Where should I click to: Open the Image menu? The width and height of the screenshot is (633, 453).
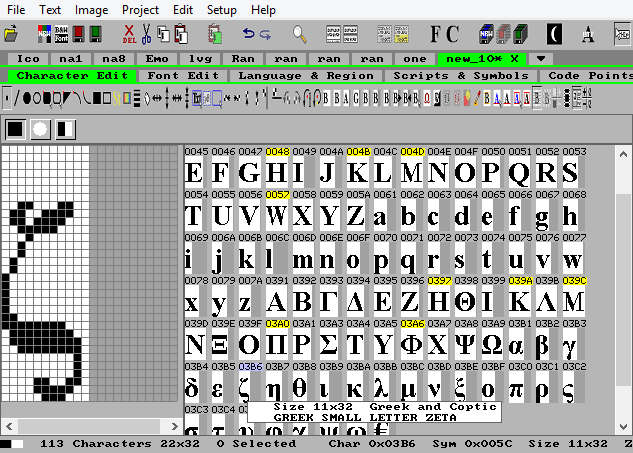(91, 10)
